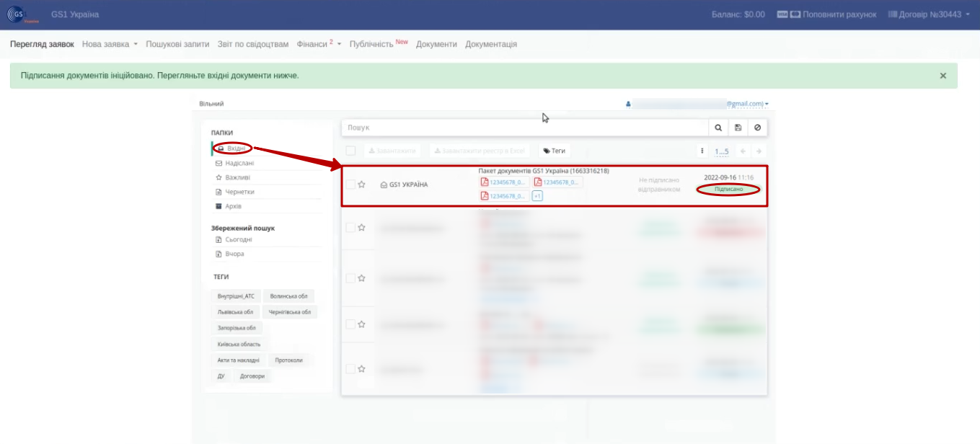
Task: Click the Баланс: $0.00 indicator
Action: click(x=738, y=14)
